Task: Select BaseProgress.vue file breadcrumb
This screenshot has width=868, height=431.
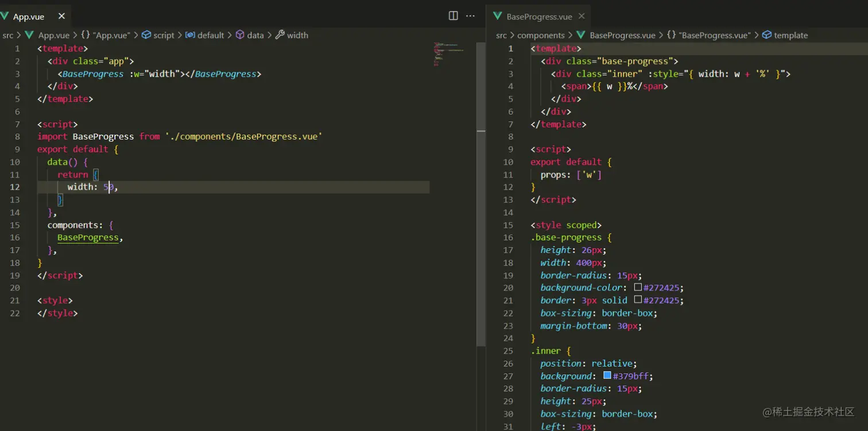Action: pyautogui.click(x=622, y=35)
